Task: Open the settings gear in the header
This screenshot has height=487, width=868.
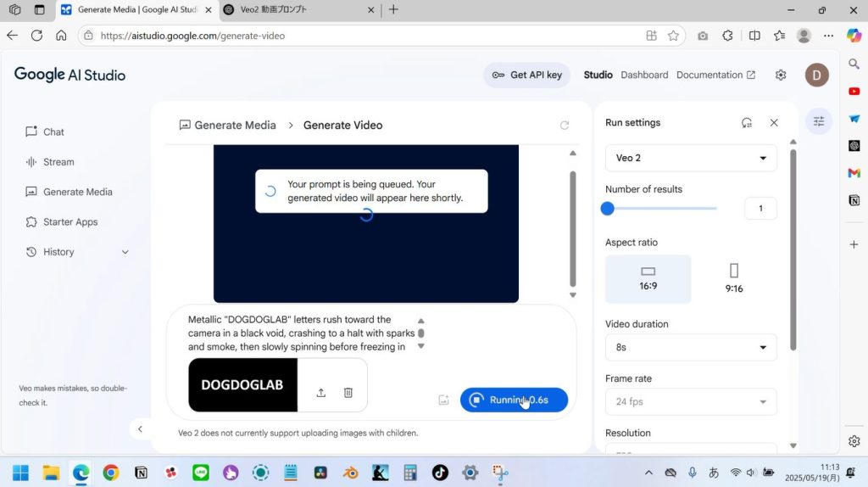Action: 781,75
